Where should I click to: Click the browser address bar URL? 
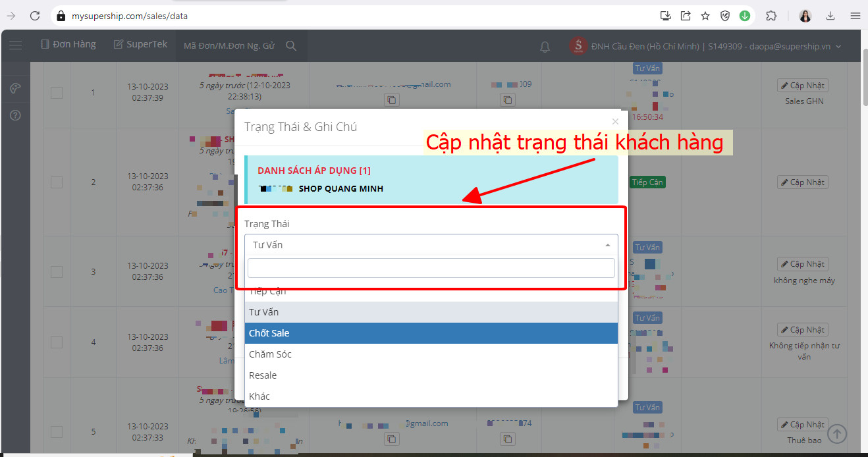[128, 16]
